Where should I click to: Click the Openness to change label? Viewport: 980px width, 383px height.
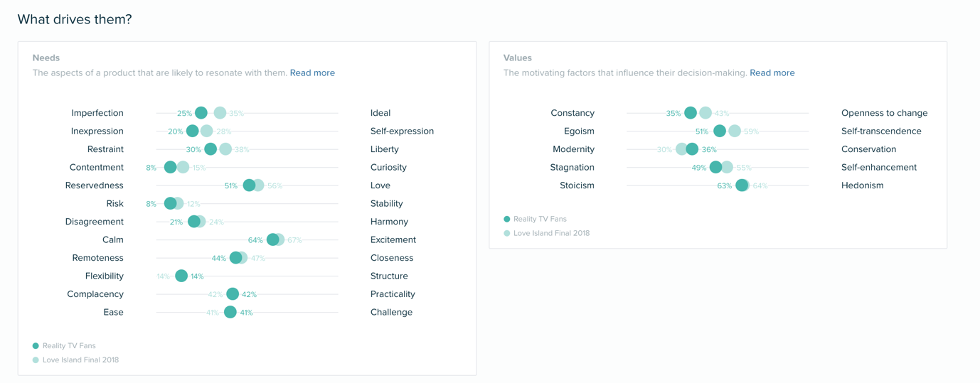point(884,113)
